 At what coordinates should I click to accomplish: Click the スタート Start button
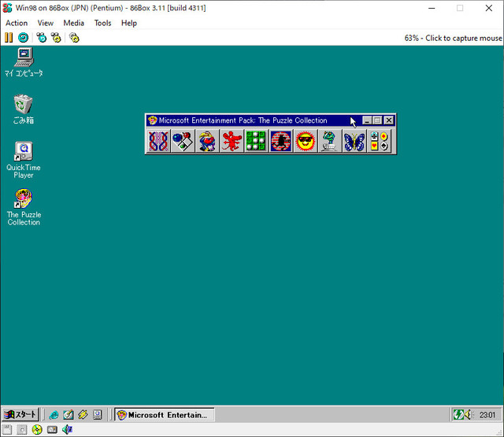[20, 414]
